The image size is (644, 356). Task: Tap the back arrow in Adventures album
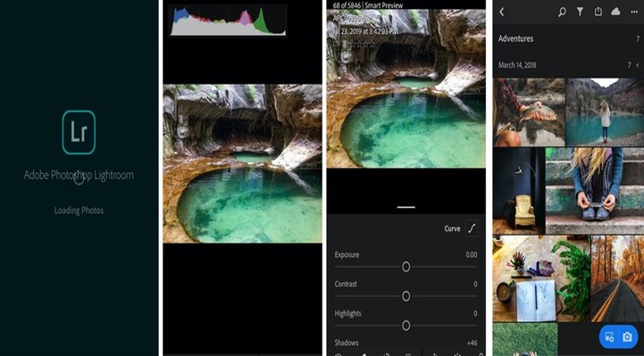coord(501,12)
